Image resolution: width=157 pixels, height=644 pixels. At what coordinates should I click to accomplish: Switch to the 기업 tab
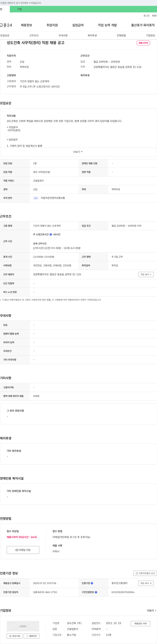point(19,9)
